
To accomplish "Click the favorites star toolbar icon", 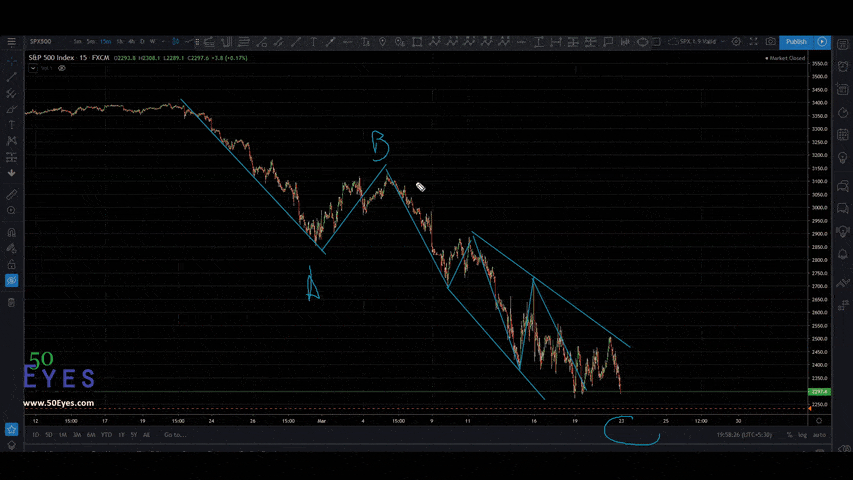I will [x=11, y=429].
